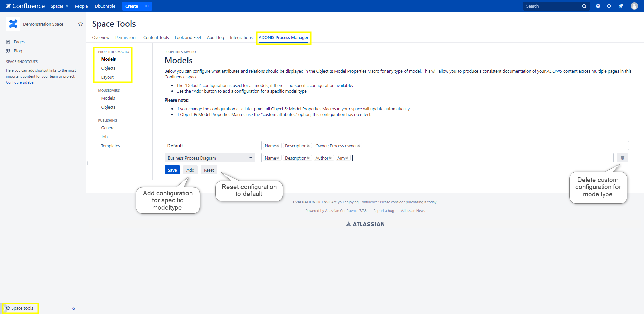The image size is (644, 314).
Task: Click the Atlassian logo in the footer
Action: pyautogui.click(x=365, y=224)
